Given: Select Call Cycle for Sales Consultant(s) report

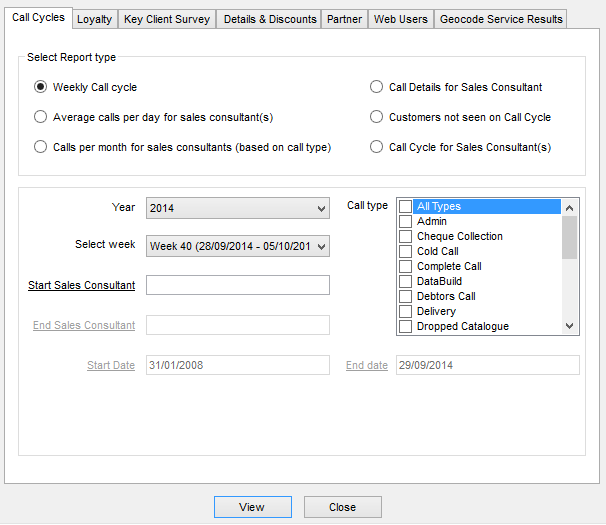Looking at the screenshot, I should (377, 147).
